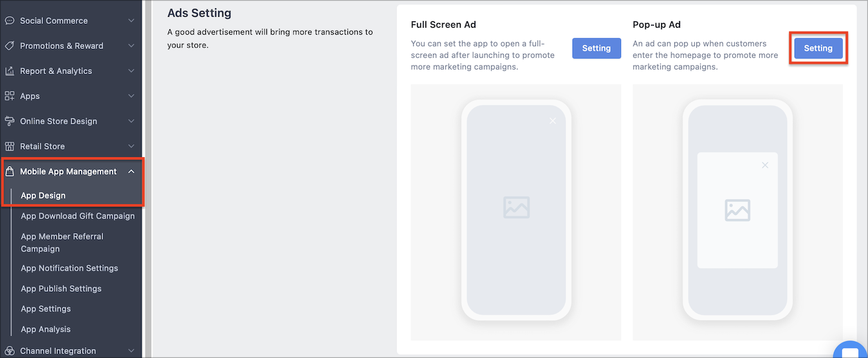Click Report & Analytics menu label
Screen dimensions: 868x358
[x=56, y=71]
